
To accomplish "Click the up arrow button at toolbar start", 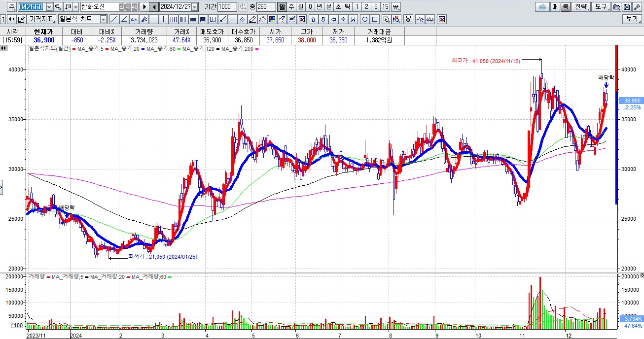I will point(3,19).
